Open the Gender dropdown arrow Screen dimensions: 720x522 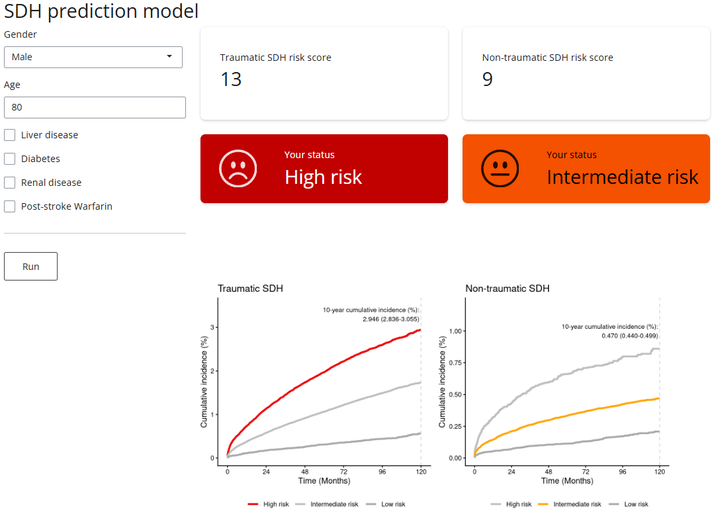(x=170, y=57)
